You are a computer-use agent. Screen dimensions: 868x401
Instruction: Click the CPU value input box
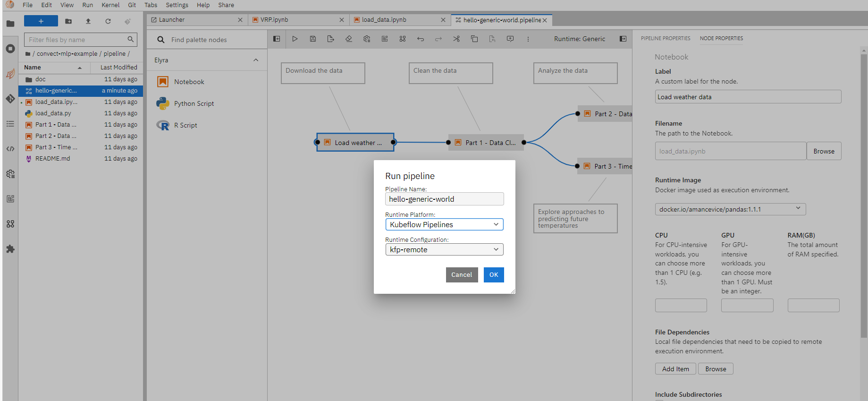(681, 305)
